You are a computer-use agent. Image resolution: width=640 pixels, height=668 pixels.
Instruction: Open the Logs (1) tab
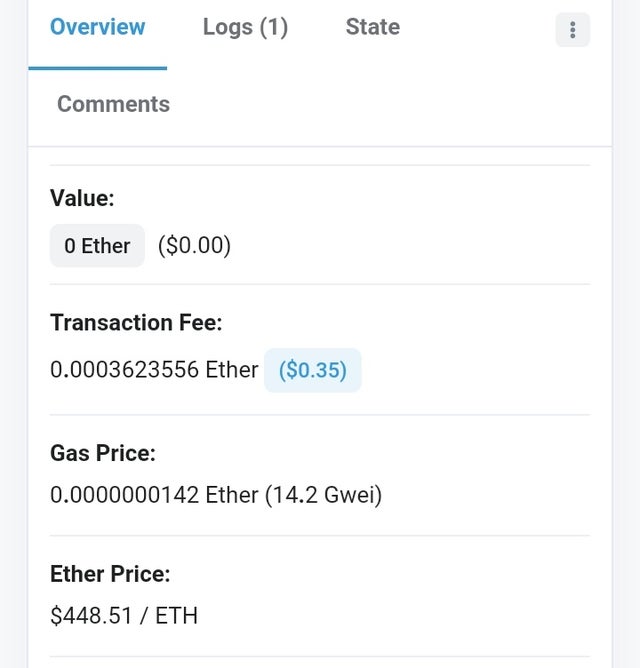click(245, 27)
